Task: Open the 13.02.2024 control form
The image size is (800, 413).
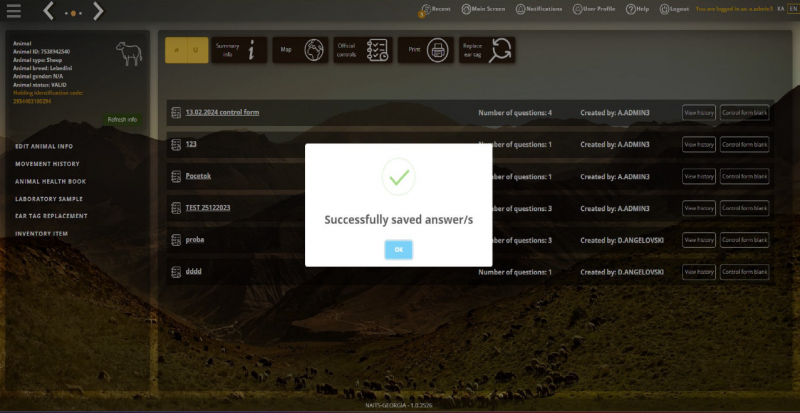Action: (x=222, y=112)
